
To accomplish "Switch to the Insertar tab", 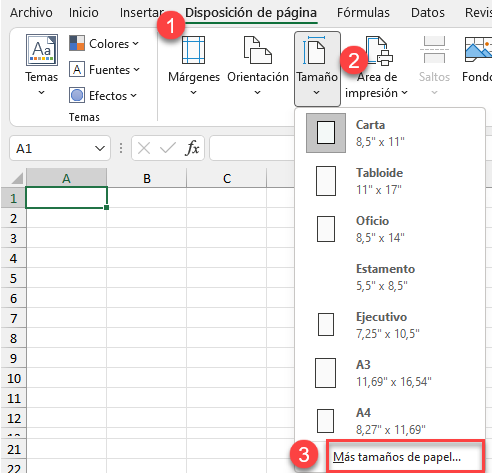I will [x=142, y=13].
